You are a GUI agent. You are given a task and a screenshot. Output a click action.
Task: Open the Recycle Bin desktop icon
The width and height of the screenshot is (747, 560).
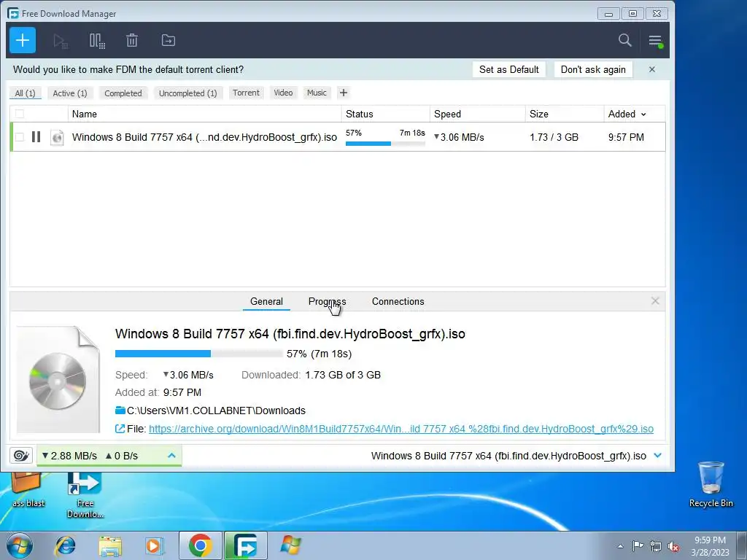tap(711, 484)
